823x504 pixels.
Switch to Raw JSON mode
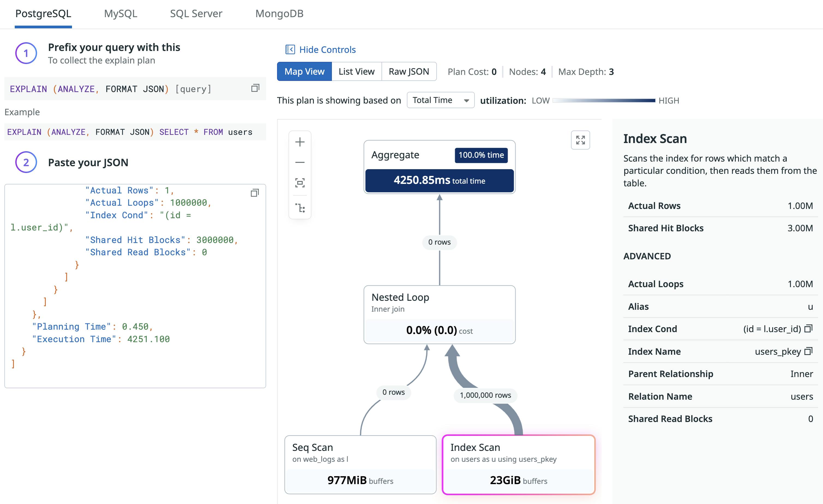(x=409, y=71)
